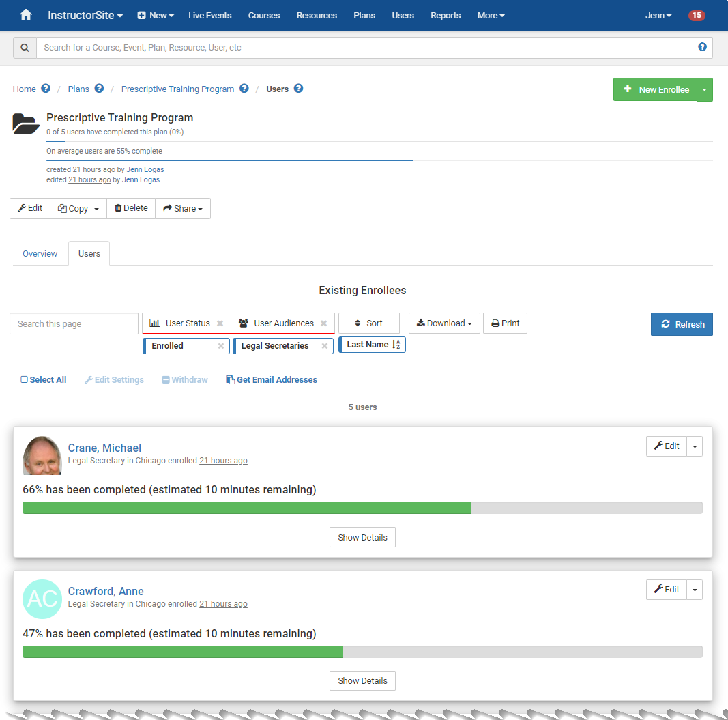Click the Withdraw link

coord(185,380)
